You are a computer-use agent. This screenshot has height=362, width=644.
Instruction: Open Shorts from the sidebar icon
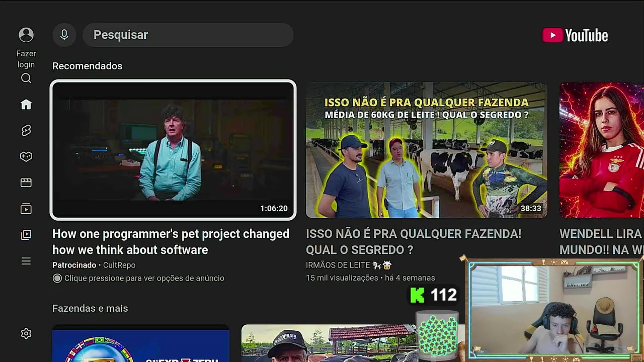[26, 130]
